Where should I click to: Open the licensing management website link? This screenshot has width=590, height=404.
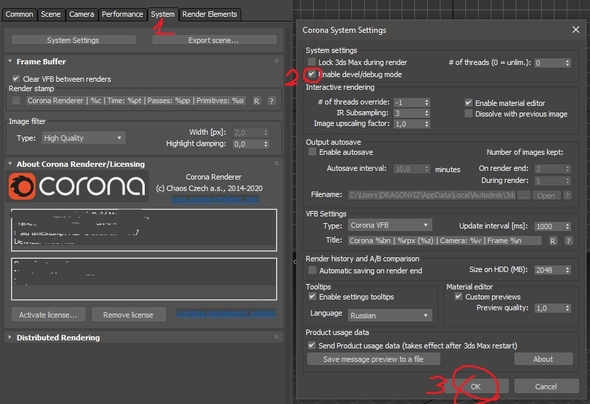tap(225, 313)
